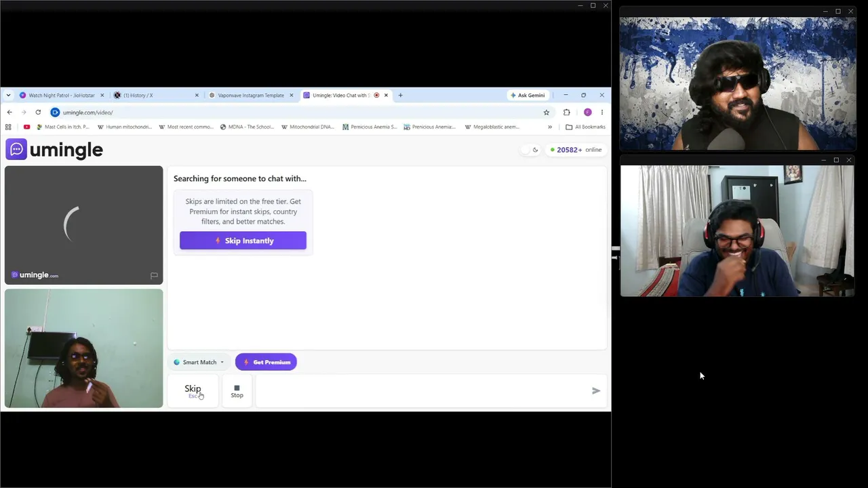Viewport: 868px width, 488px height.
Task: Close the Watch Night Patrol tab
Action: [102, 96]
